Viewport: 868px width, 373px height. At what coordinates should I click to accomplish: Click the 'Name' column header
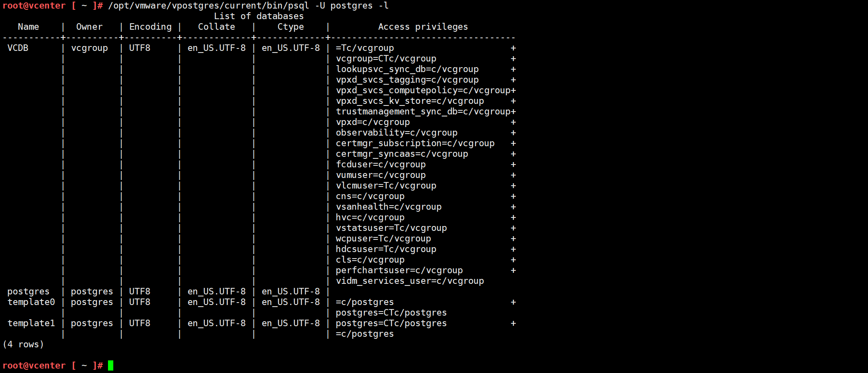pyautogui.click(x=29, y=27)
